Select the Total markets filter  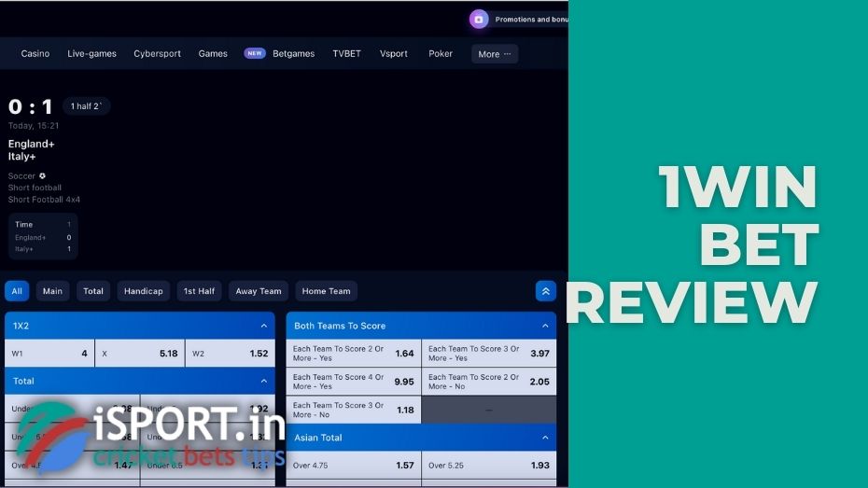93,291
